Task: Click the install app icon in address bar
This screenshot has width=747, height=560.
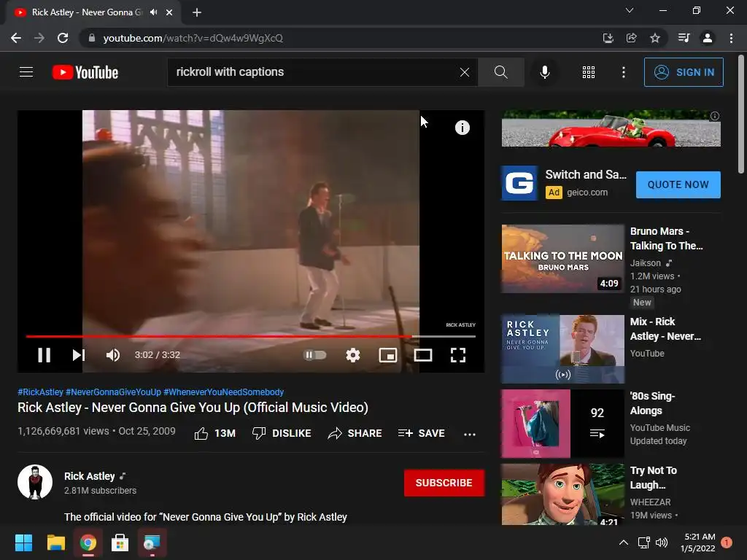Action: click(608, 38)
